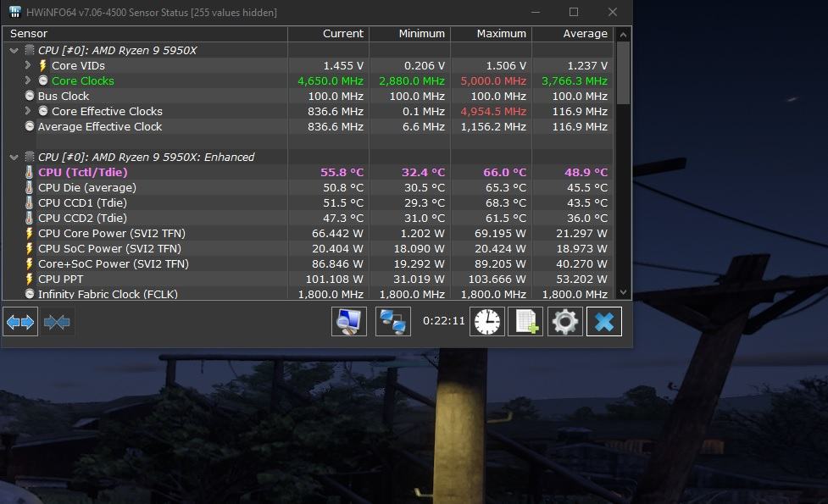Viewport: 828px width, 504px height.
Task: Click the 101.108 W current CPU PPT value
Action: [x=334, y=280]
